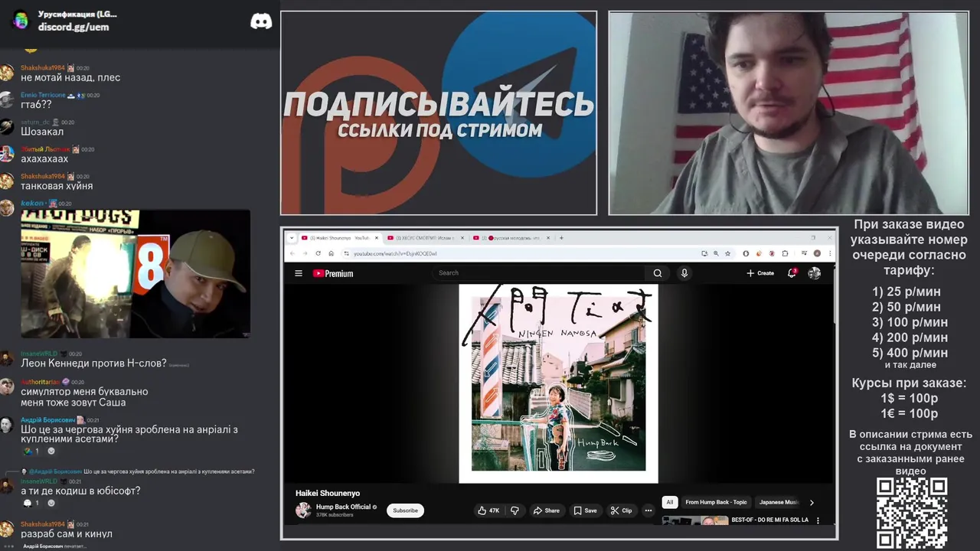The image size is (980, 551).
Task: Open the browser zoom magnifier icon
Action: tap(716, 253)
